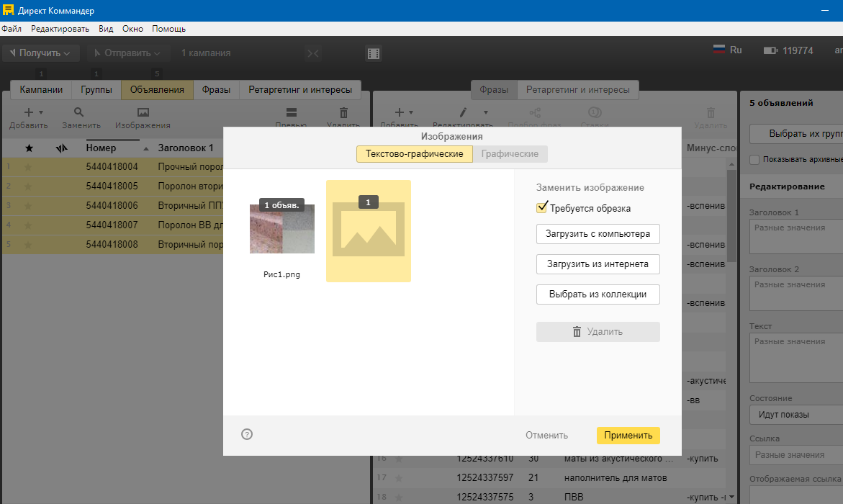Open the Редактировать menu
Viewport: 843px width, 504px height.
click(x=60, y=29)
